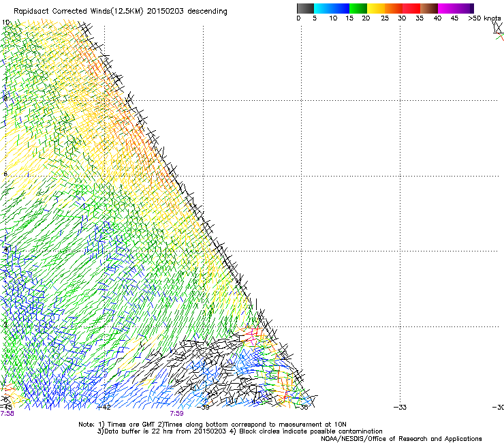Click the purple '7:58' time stamp
The image size is (504, 443).
point(7,414)
